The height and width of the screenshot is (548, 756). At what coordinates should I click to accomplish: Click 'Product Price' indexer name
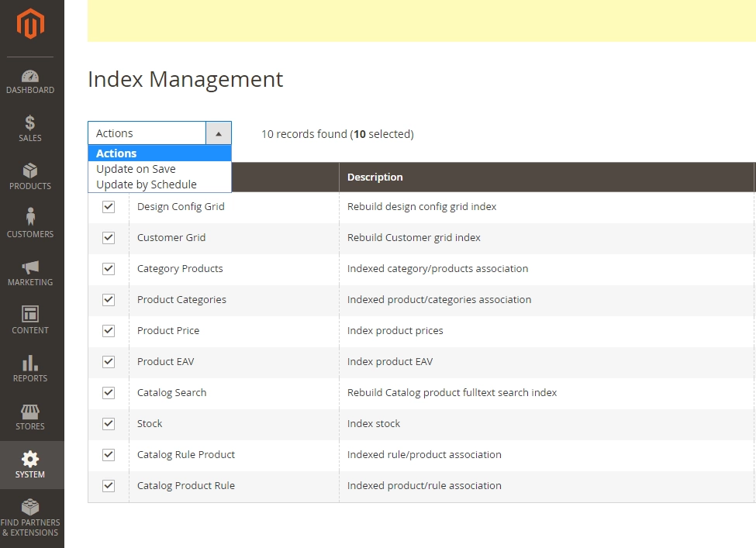(x=168, y=331)
